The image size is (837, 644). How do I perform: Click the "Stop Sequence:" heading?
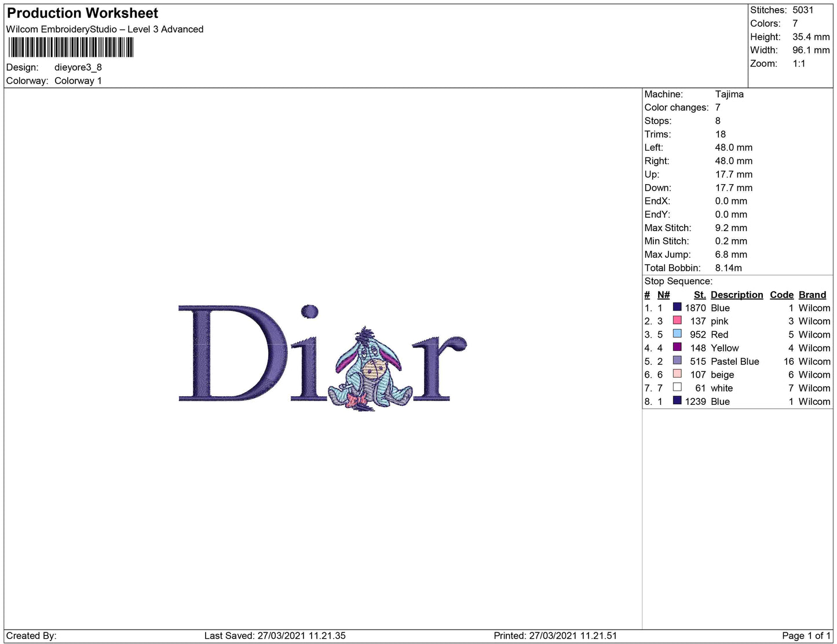coord(678,281)
